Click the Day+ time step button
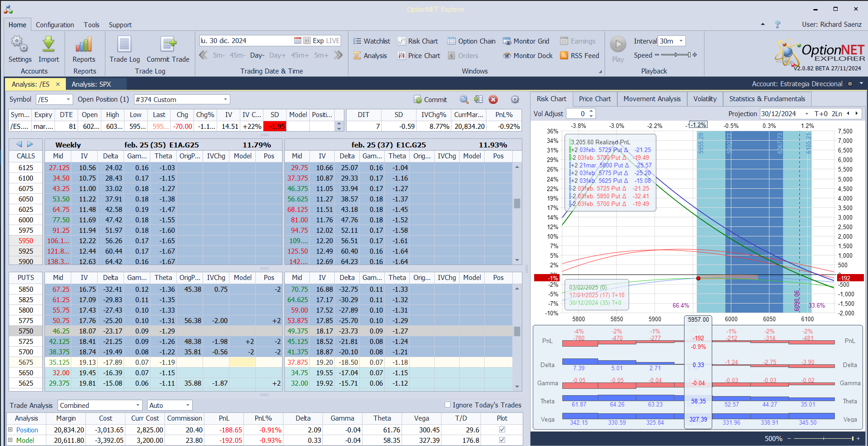 click(x=278, y=55)
